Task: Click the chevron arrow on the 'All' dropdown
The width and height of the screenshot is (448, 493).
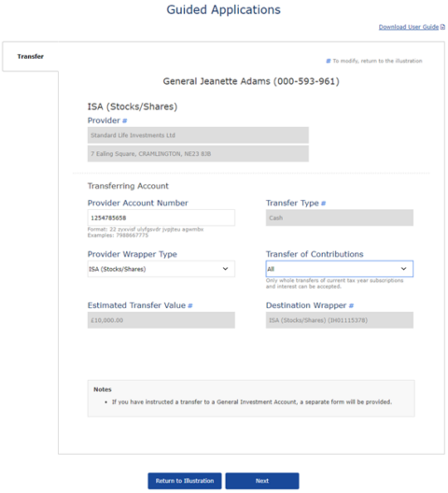Action: click(404, 269)
